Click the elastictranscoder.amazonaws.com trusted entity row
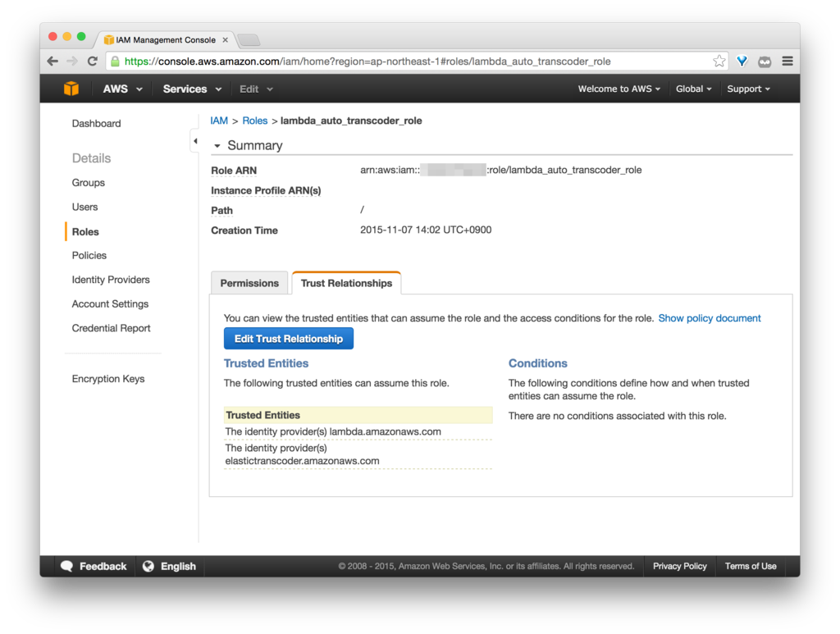Viewport: 840px width, 634px height. (x=358, y=454)
